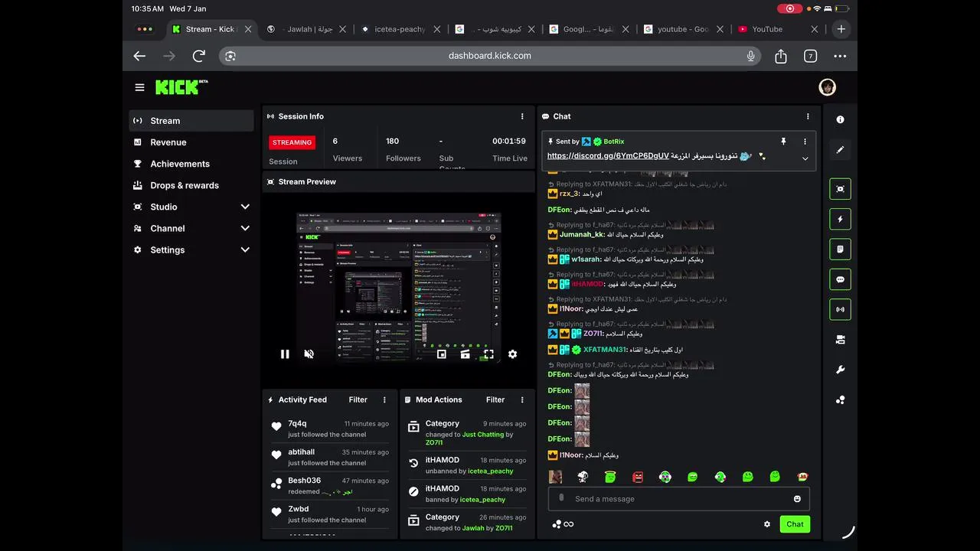Expand the pinned message chevron
The width and height of the screenshot is (980, 551).
click(805, 158)
